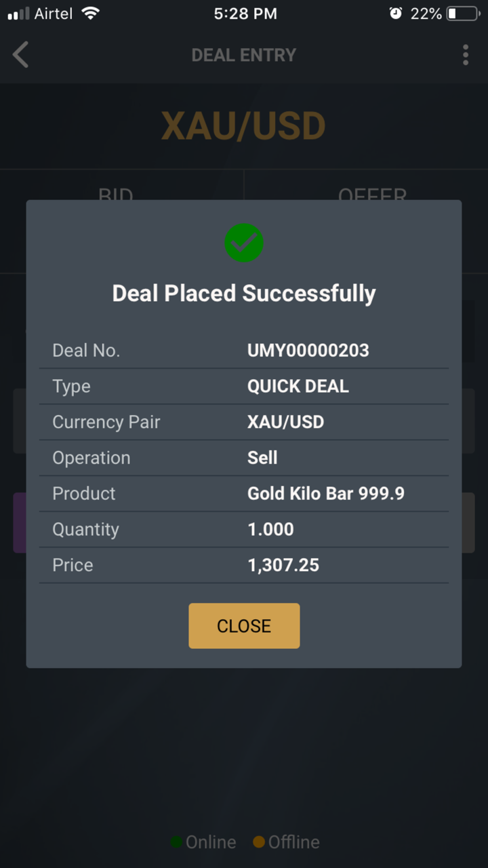Tap the Gold Kilo Bar 999.9 product value
This screenshot has width=488, height=868.
pos(326,494)
